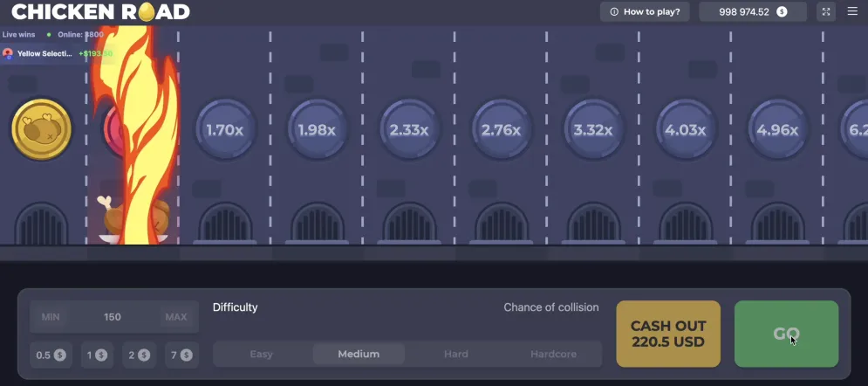Click the Live wins label

19,34
